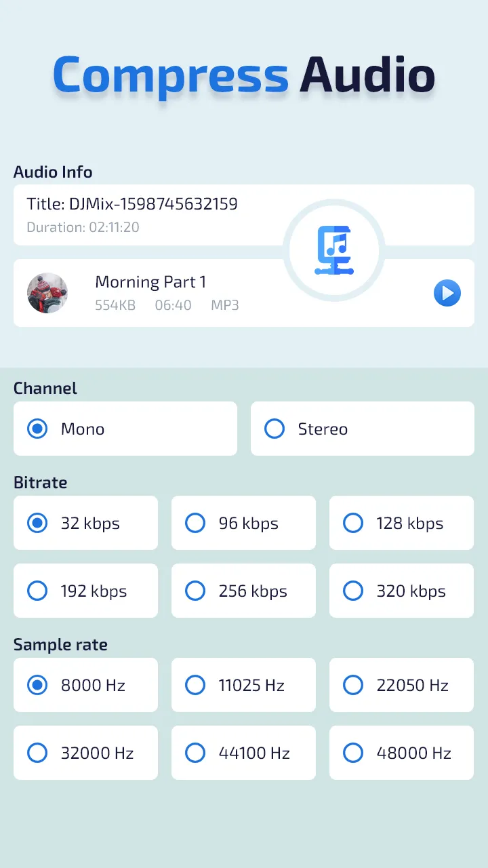The image size is (488, 868).
Task: Set sample rate to 44100 Hz
Action: tap(243, 753)
